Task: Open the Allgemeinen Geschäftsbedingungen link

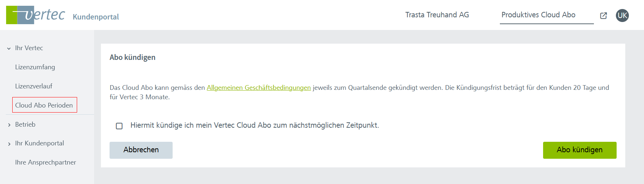Action: (258, 88)
